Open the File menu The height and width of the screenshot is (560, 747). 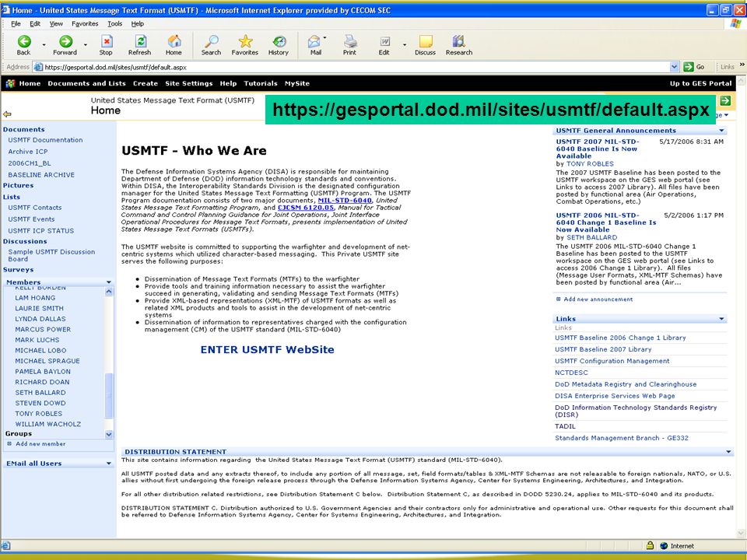coord(16,23)
